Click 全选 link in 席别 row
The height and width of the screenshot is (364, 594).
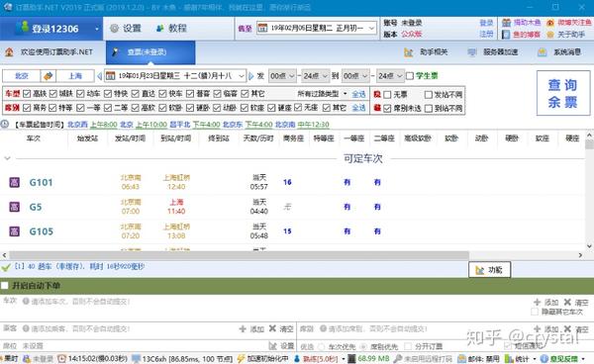point(358,108)
